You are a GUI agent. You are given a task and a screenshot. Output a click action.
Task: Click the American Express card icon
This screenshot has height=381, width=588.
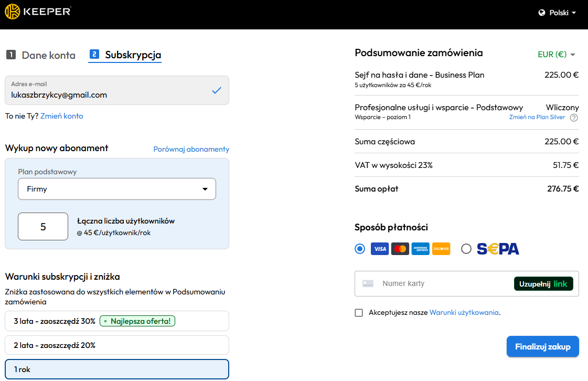pyautogui.click(x=421, y=249)
